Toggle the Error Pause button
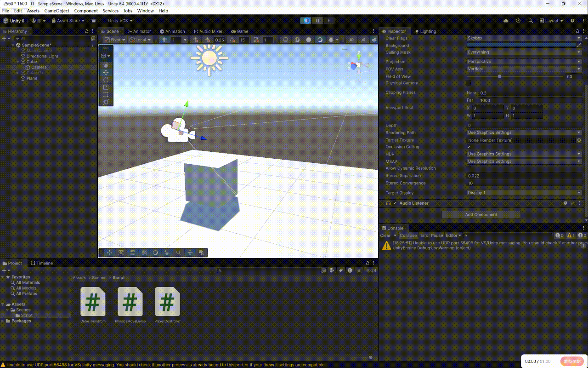The image size is (588, 368). point(431,236)
